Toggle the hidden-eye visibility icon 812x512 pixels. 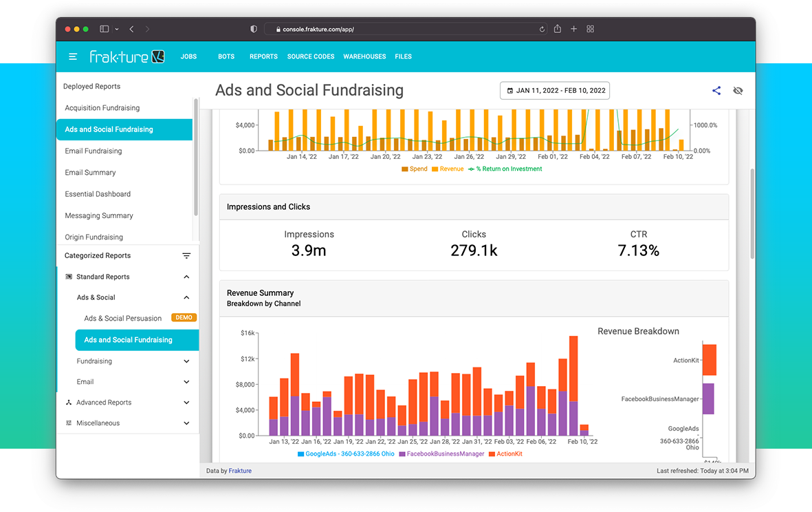click(738, 91)
